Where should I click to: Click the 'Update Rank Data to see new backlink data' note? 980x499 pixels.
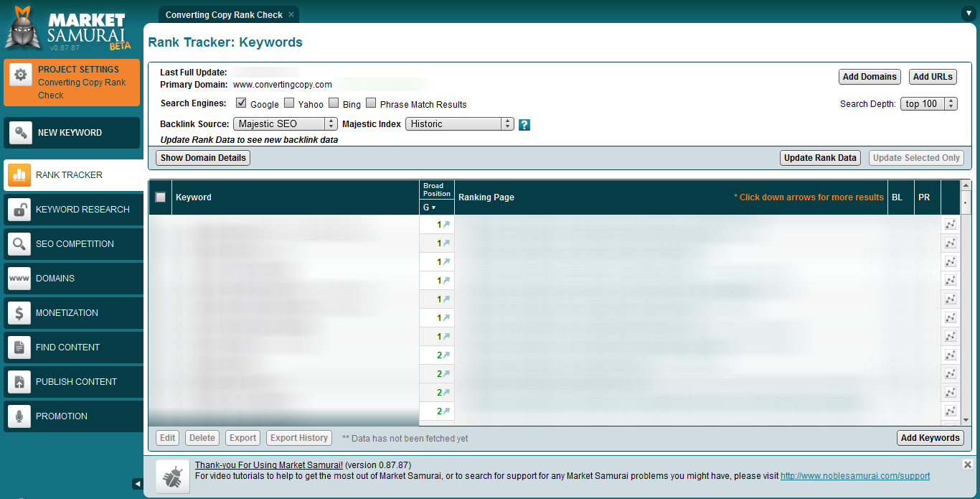pyautogui.click(x=249, y=140)
